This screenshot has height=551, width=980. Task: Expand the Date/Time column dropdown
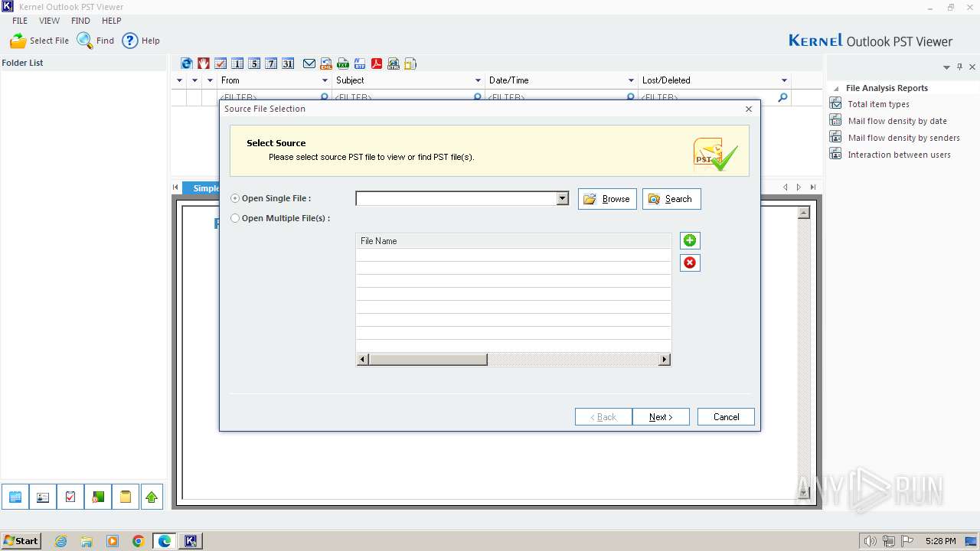pyautogui.click(x=631, y=80)
